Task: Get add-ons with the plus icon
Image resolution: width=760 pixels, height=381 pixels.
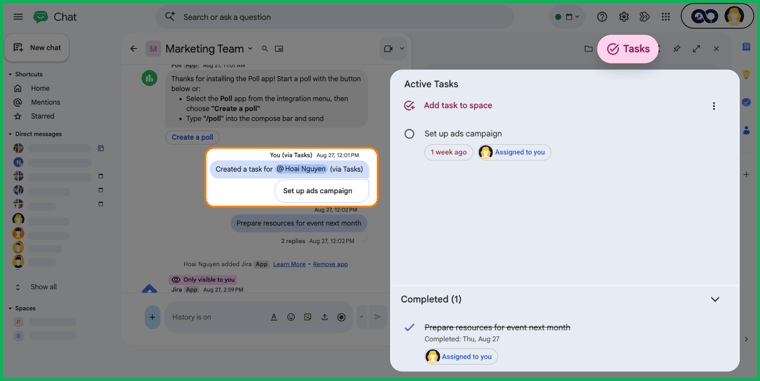Action: 746,175
